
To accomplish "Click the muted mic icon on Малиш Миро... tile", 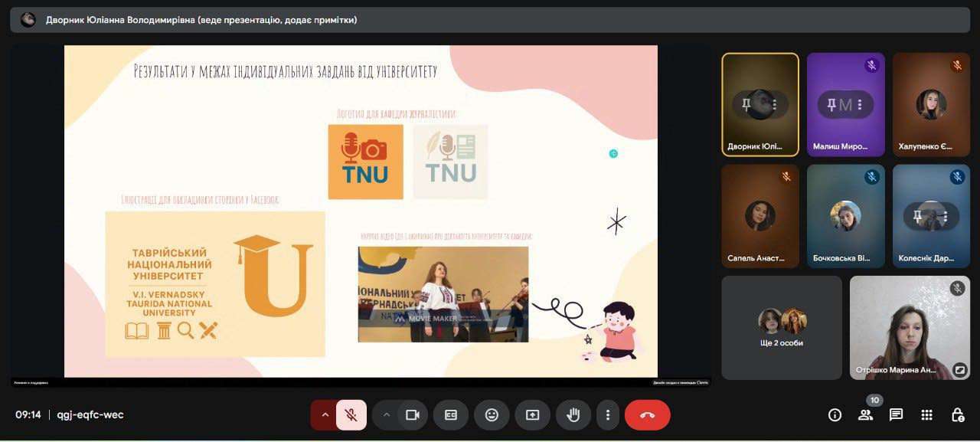I will [x=871, y=66].
